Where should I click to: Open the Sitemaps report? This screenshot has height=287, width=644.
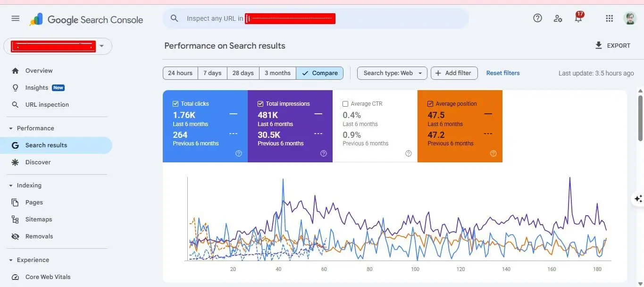pos(38,219)
